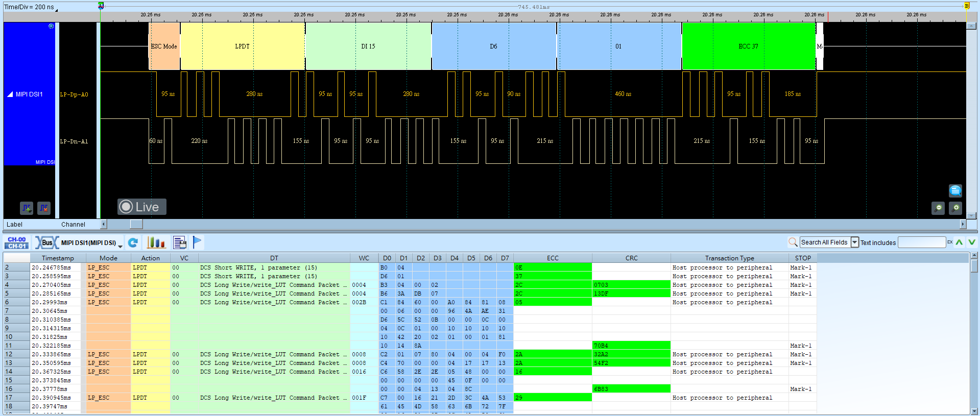
Task: Click the waveform scroll left arrow
Action: (104, 224)
